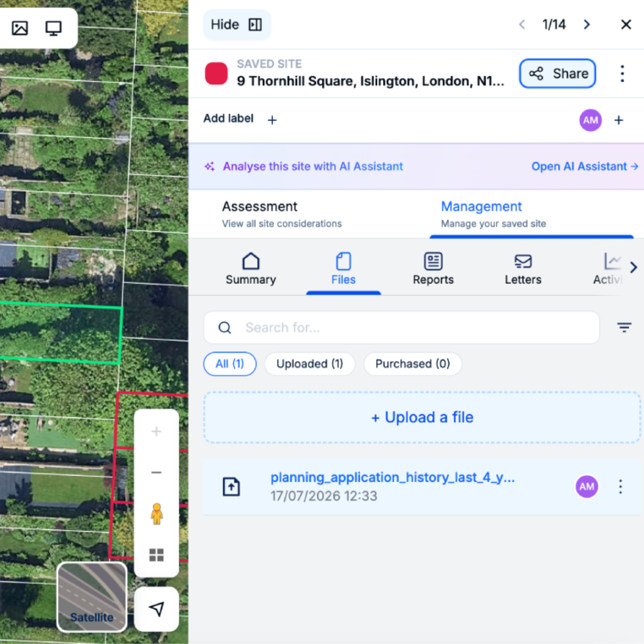Click the red site colour swatch
The image size is (644, 644).
coord(216,73)
